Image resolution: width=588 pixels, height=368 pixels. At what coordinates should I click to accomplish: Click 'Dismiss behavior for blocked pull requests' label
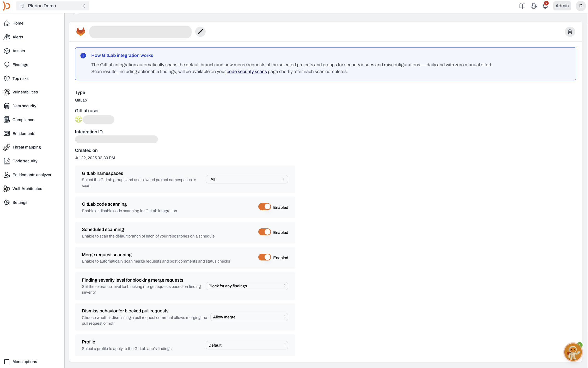click(125, 311)
